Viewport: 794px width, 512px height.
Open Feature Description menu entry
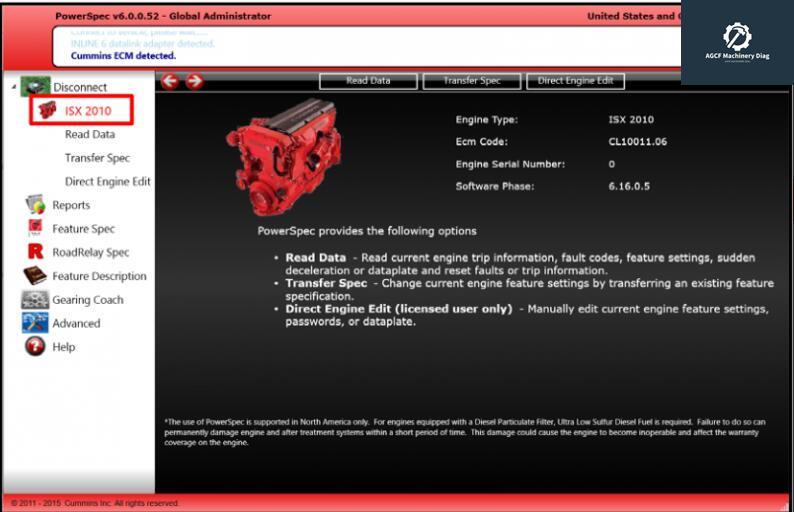[99, 276]
